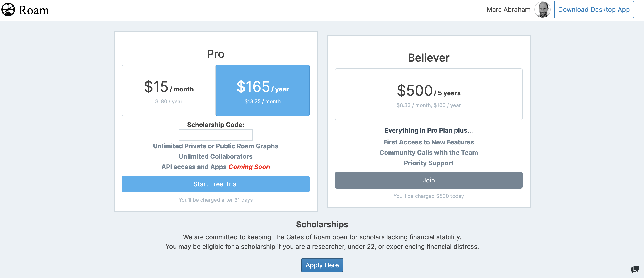This screenshot has height=278, width=644.
Task: Click the Unlimited Collaborators feature text
Action: (215, 156)
